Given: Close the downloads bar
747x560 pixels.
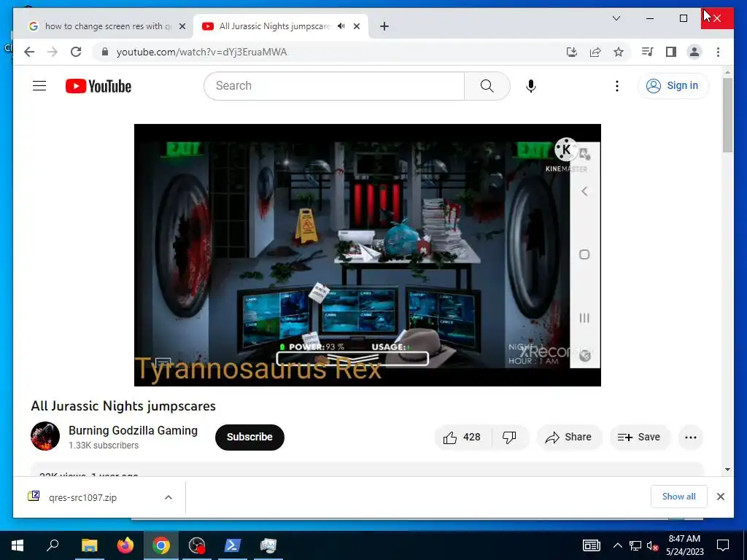Looking at the screenshot, I should pyautogui.click(x=720, y=497).
